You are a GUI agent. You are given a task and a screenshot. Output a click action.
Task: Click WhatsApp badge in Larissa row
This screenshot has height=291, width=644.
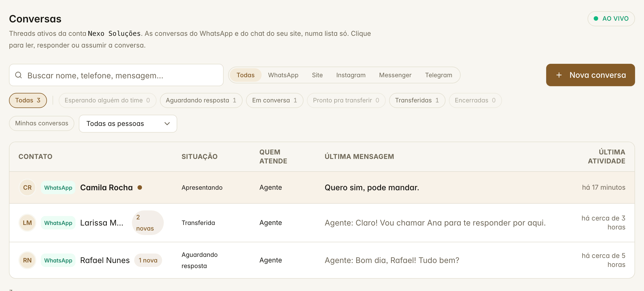pyautogui.click(x=58, y=223)
